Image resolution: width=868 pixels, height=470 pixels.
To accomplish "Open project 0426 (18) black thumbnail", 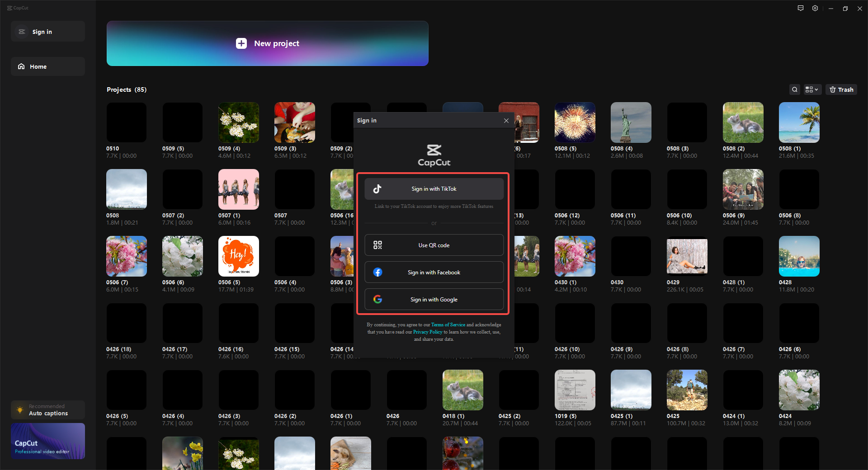I will click(127, 323).
